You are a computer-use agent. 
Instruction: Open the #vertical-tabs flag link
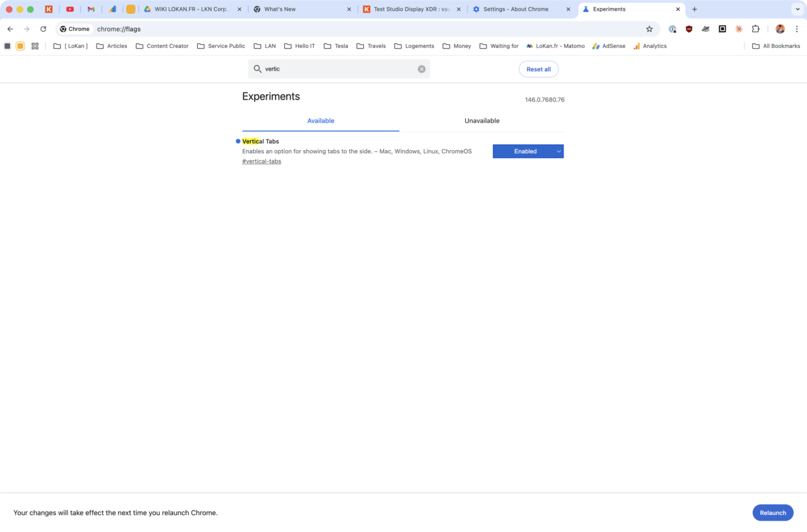tap(262, 161)
